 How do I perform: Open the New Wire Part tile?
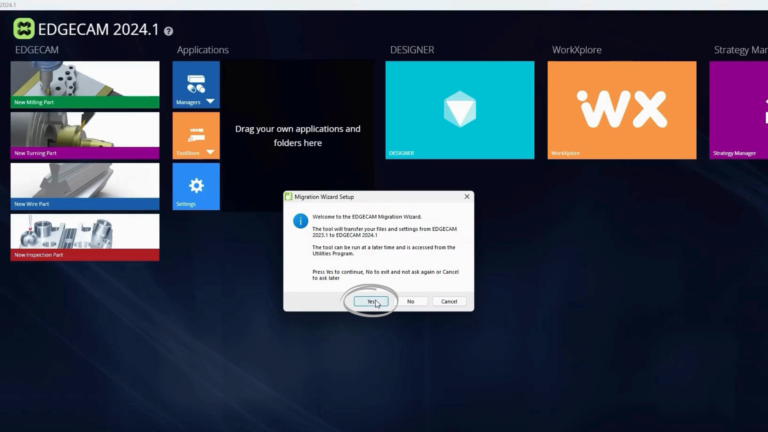(x=85, y=187)
